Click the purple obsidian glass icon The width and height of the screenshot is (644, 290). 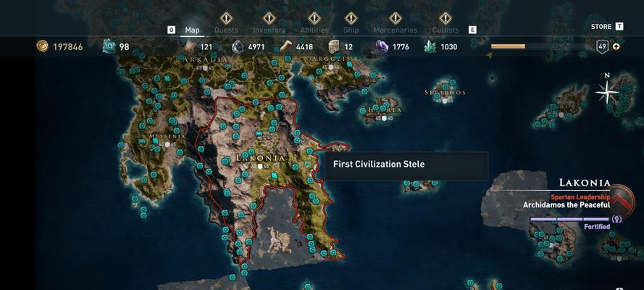click(382, 46)
